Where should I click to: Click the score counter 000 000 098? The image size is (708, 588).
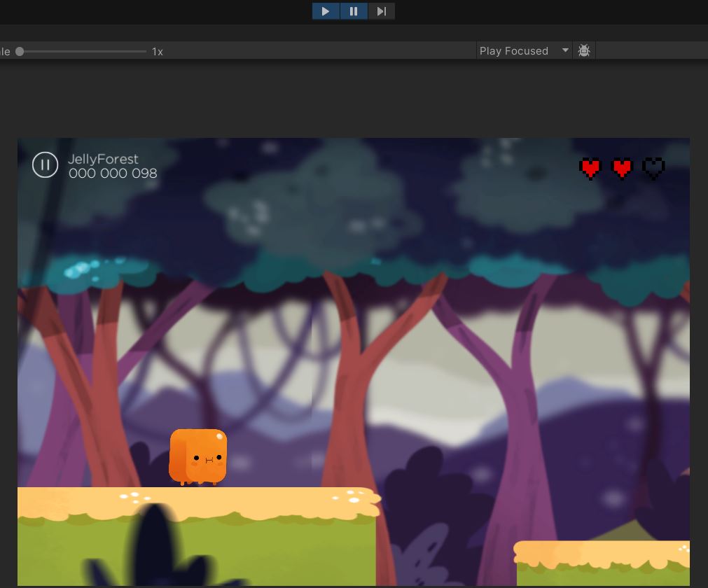coord(113,174)
